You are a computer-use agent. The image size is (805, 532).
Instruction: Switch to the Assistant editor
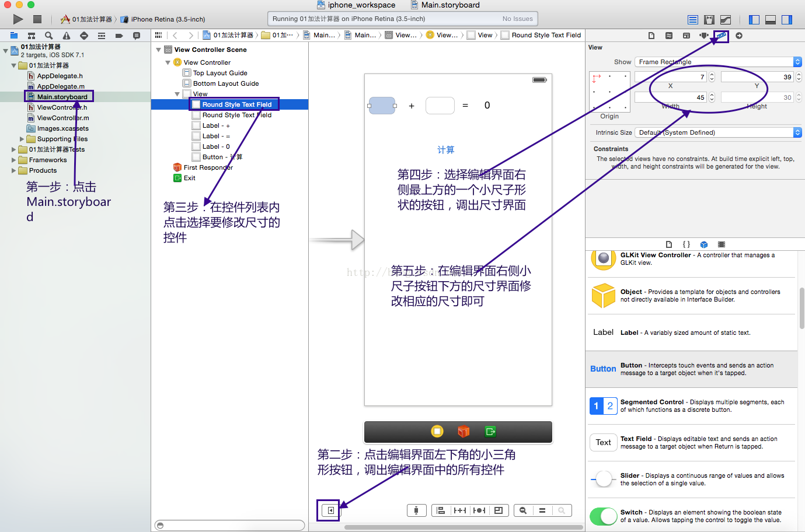(709, 19)
